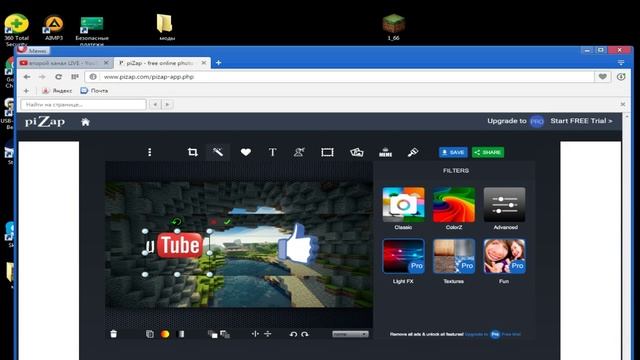Open the Speed Dial grid button
Screen dimensions: 640x360
75,77
